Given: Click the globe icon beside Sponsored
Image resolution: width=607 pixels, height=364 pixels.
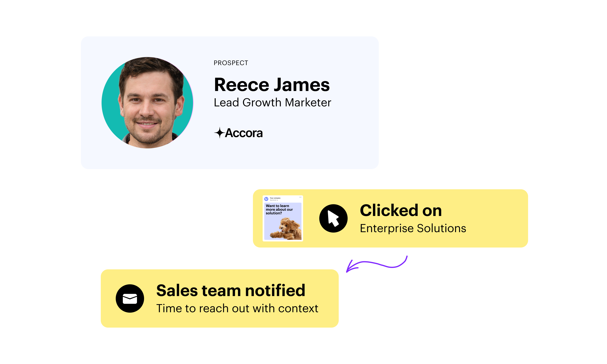Looking at the screenshot, I should (x=277, y=200).
